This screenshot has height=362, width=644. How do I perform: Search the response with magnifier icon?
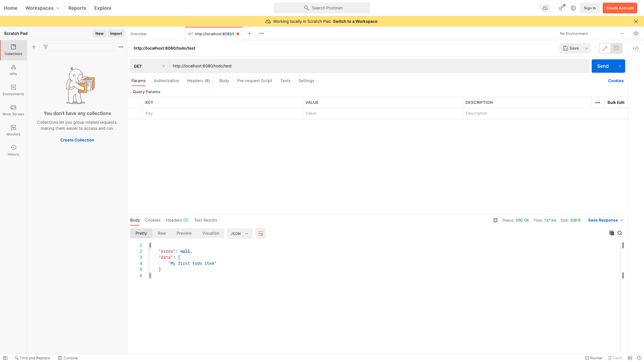click(620, 233)
